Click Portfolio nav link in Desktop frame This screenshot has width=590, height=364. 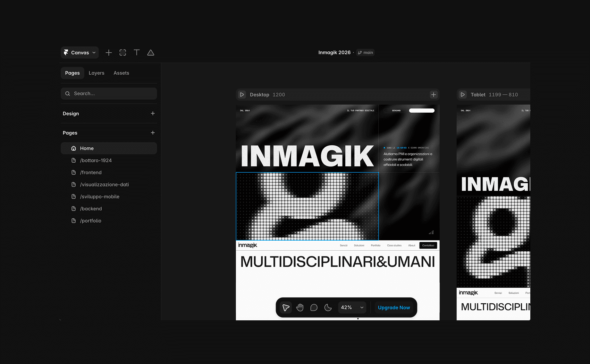coord(376,245)
